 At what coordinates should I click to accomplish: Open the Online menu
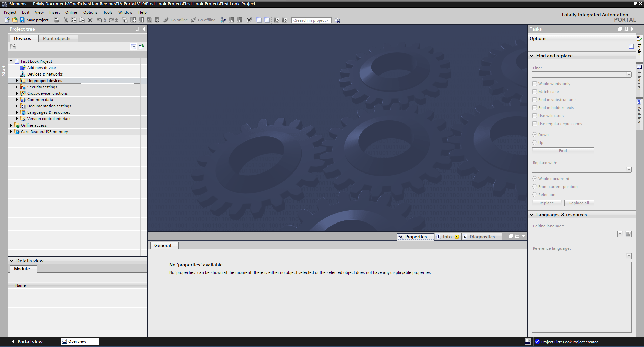[x=71, y=12]
